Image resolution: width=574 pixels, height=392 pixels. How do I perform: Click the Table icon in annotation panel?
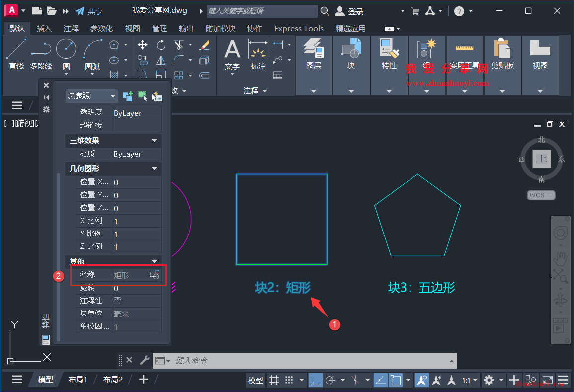click(x=278, y=76)
